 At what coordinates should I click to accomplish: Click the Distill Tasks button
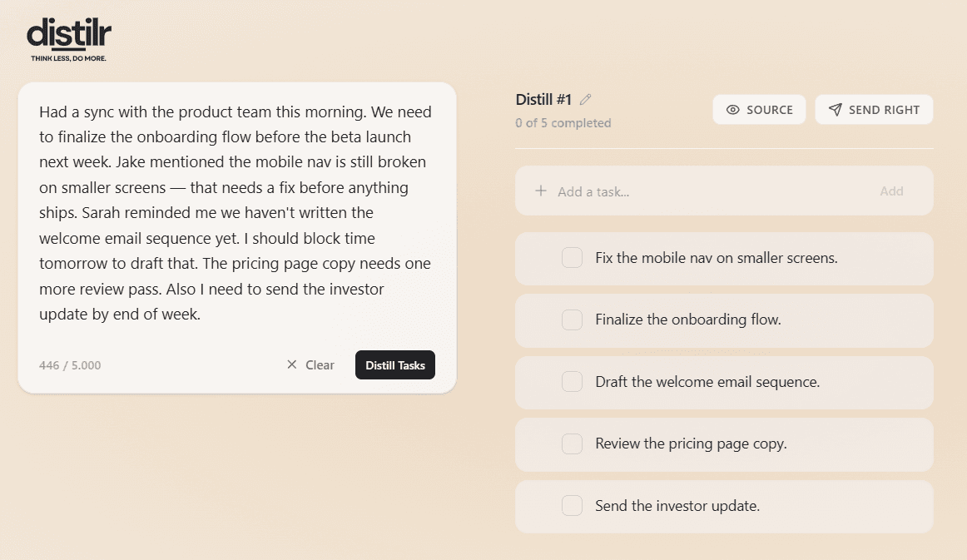(395, 364)
